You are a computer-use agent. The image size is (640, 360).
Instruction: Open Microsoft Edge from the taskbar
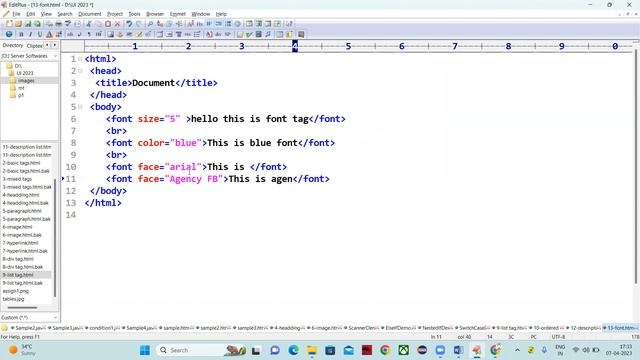pos(293,350)
